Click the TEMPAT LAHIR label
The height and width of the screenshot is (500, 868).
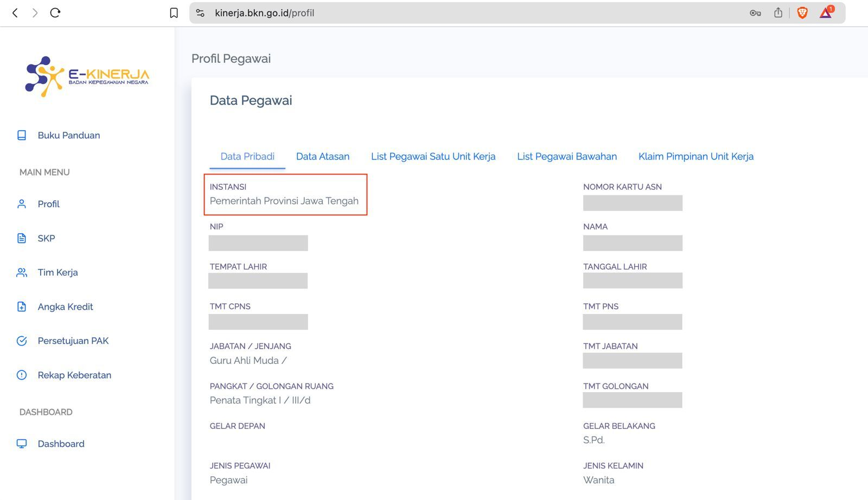pyautogui.click(x=238, y=267)
